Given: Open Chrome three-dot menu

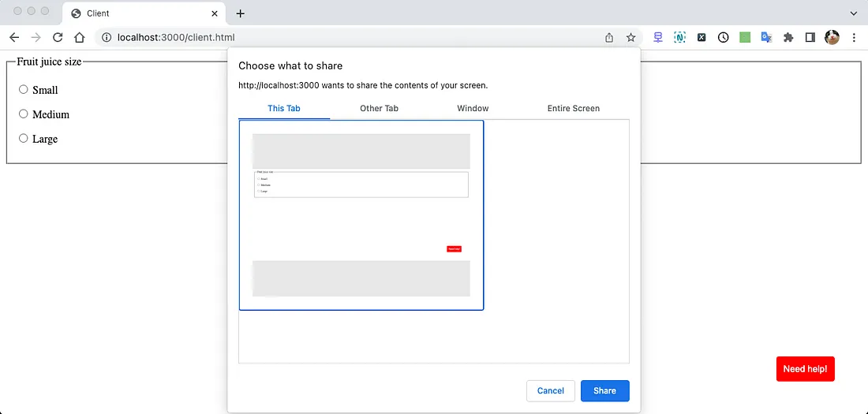Looking at the screenshot, I should click(x=854, y=37).
